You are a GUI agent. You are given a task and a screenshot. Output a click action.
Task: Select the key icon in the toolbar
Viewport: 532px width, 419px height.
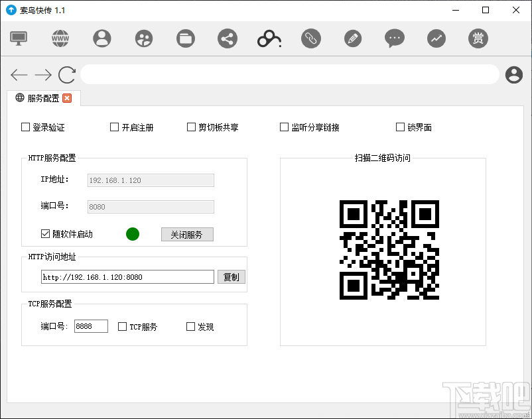tap(269, 38)
